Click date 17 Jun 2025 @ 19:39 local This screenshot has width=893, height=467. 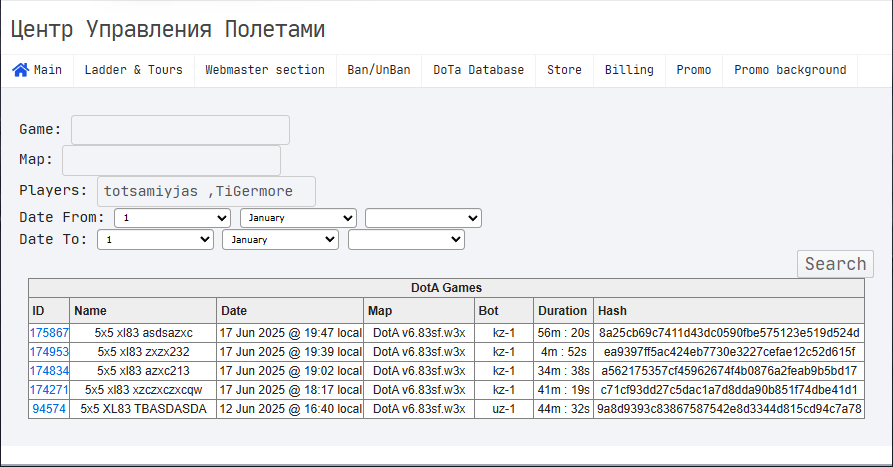290,352
